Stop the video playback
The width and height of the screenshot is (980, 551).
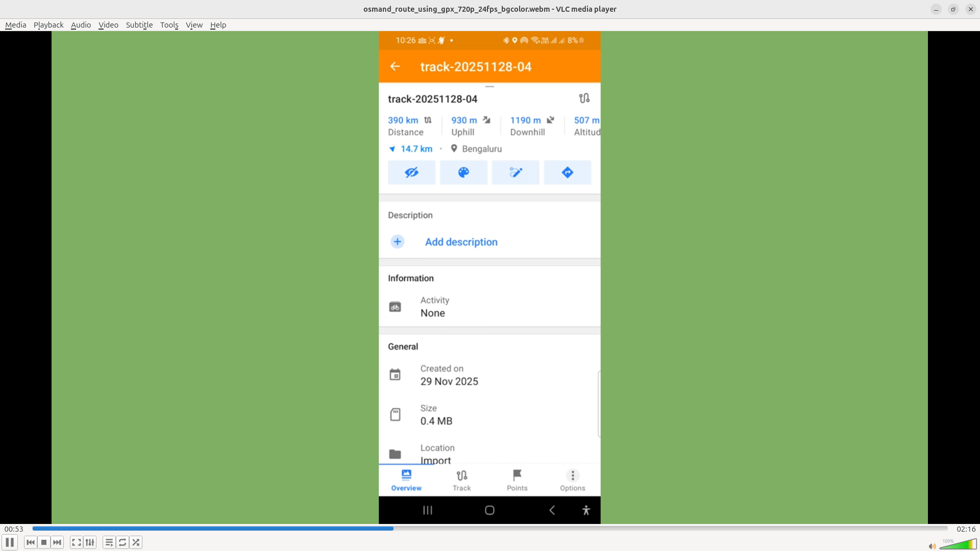pos(44,542)
